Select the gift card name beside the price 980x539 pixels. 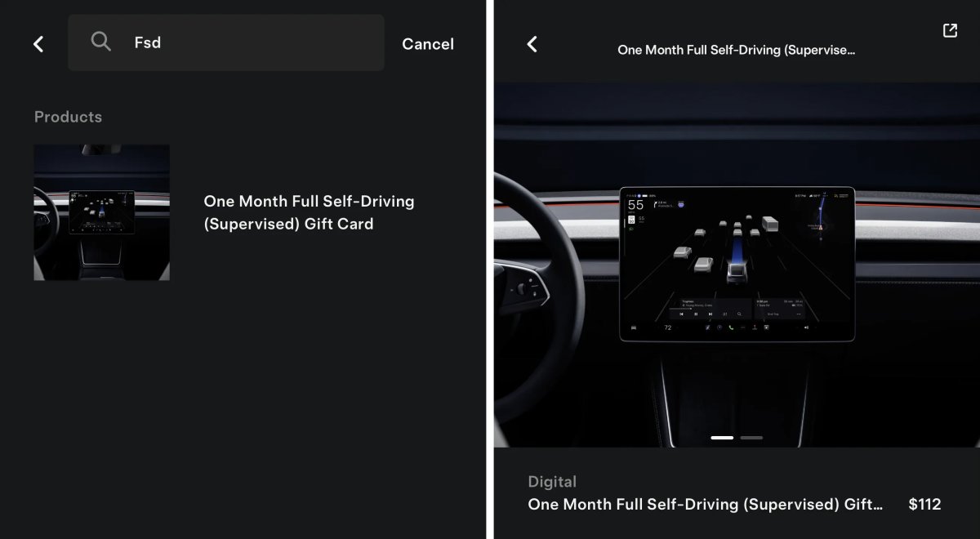pos(706,505)
